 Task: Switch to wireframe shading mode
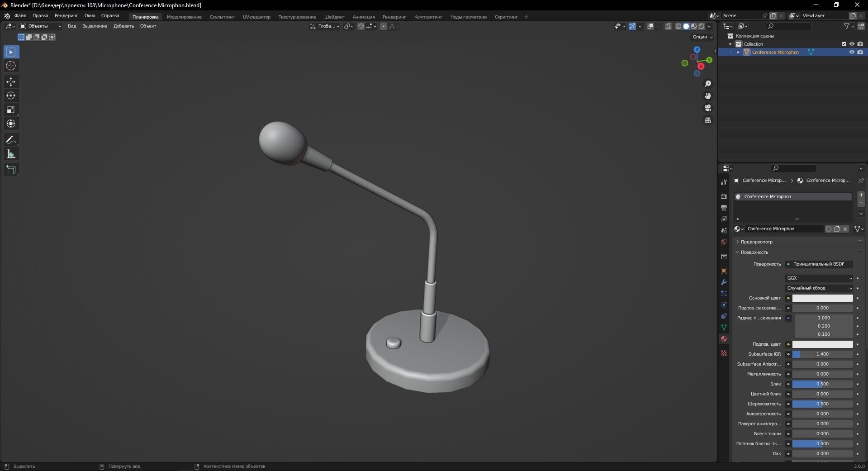click(x=678, y=26)
